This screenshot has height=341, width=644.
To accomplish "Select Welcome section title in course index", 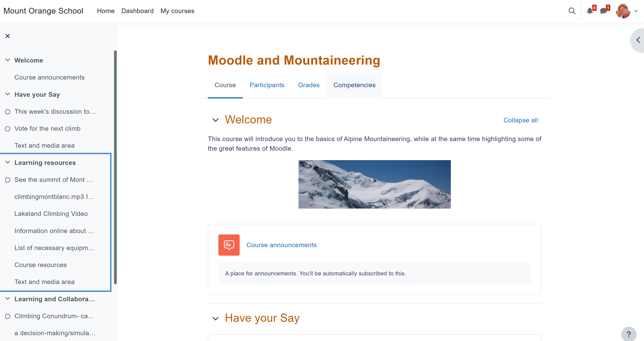I will 29,60.
